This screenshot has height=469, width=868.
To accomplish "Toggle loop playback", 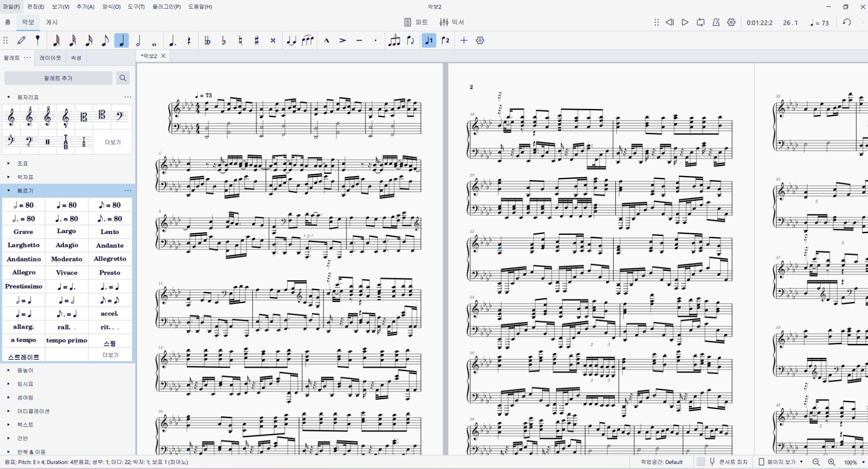I will (700, 22).
